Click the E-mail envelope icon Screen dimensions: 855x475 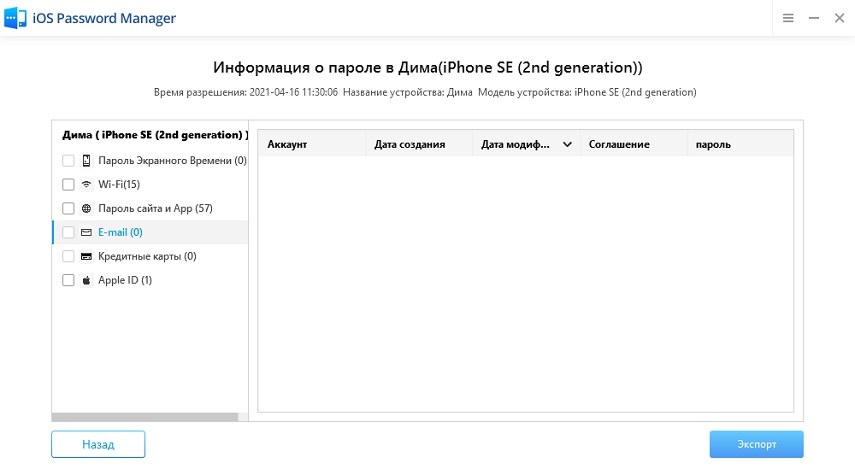(x=86, y=232)
